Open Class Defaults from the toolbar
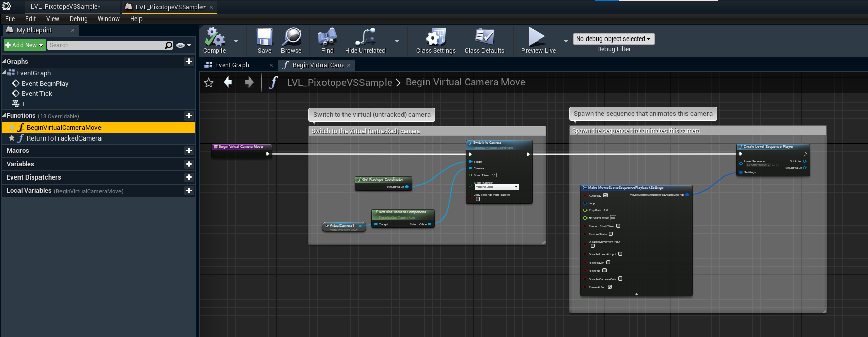The height and width of the screenshot is (337, 868). click(484, 38)
